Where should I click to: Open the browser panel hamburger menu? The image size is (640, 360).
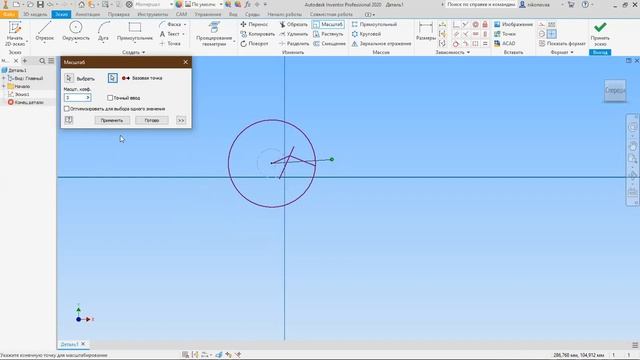(x=51, y=61)
